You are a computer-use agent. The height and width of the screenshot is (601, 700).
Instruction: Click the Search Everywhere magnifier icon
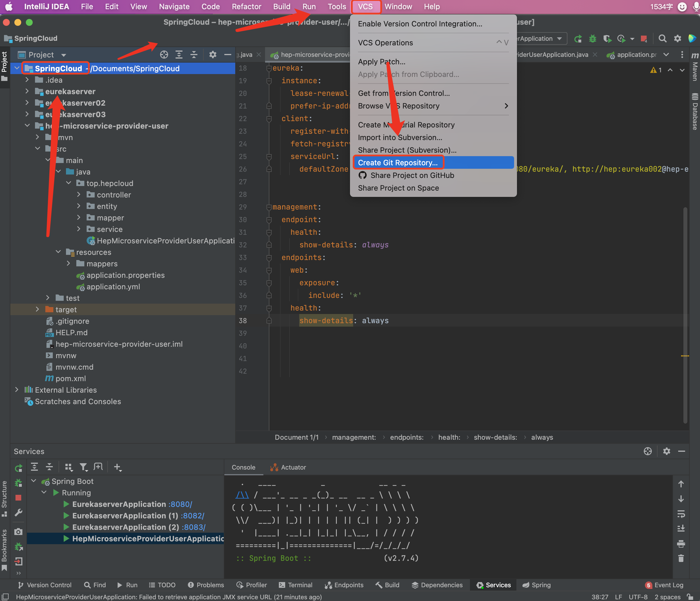tap(662, 38)
